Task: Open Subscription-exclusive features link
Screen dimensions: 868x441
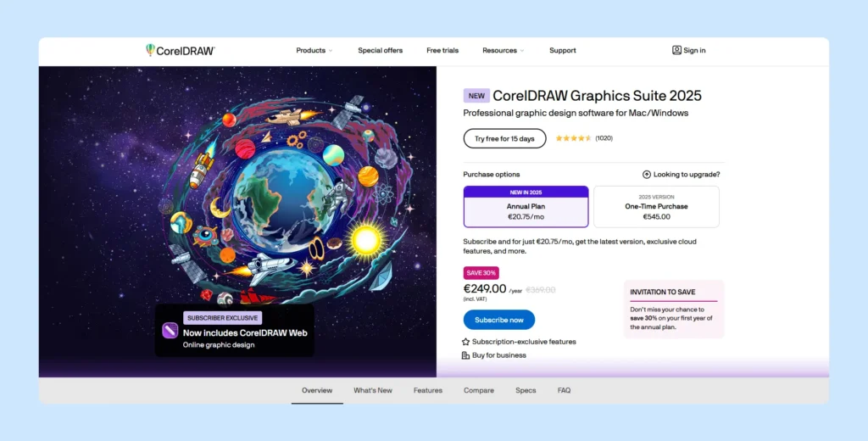Action: (524, 342)
